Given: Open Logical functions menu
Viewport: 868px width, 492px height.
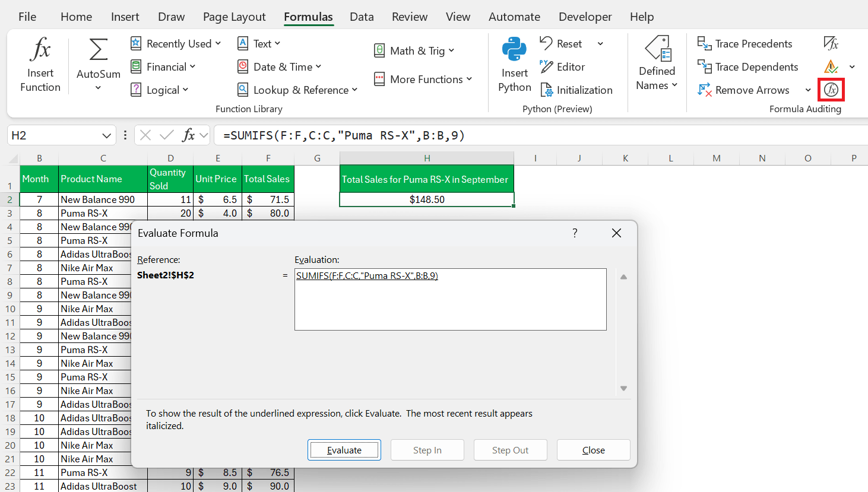Looking at the screenshot, I should pyautogui.click(x=160, y=90).
